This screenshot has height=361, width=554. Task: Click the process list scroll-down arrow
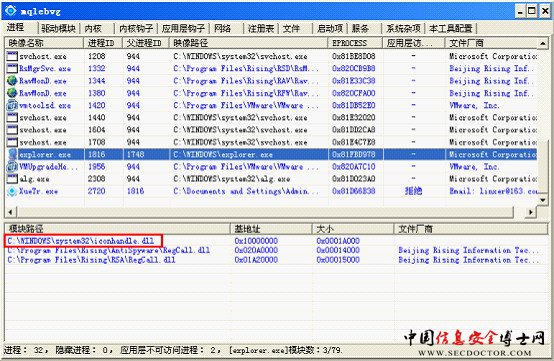pos(543,200)
